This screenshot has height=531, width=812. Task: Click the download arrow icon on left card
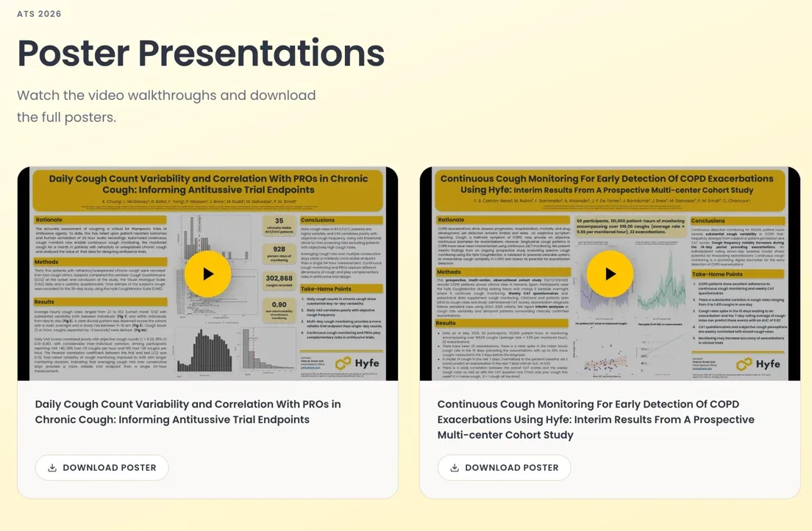pos(52,468)
